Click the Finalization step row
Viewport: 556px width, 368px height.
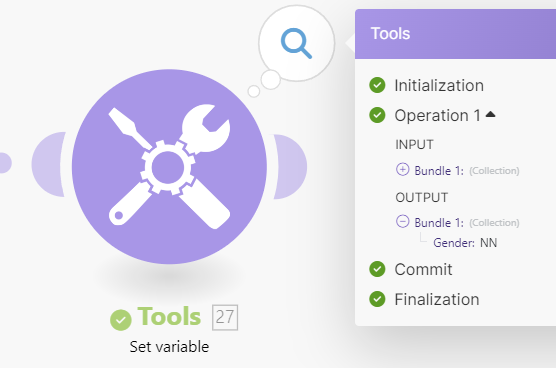point(424,299)
